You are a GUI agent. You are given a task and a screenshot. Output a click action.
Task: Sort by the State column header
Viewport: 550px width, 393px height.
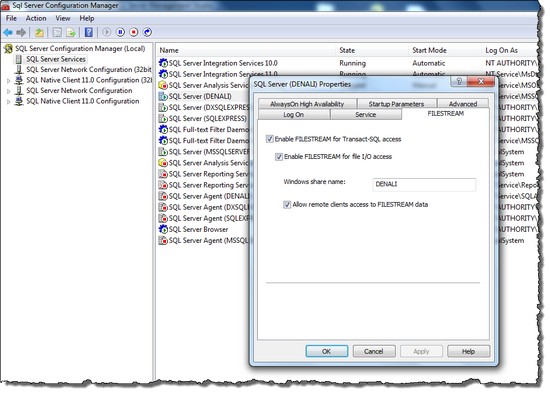pyautogui.click(x=373, y=50)
